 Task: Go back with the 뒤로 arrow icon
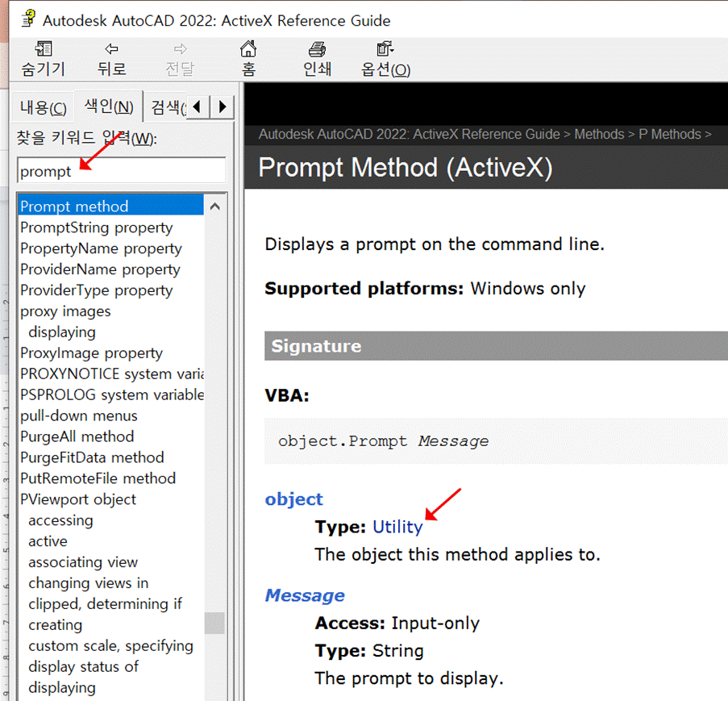111,48
